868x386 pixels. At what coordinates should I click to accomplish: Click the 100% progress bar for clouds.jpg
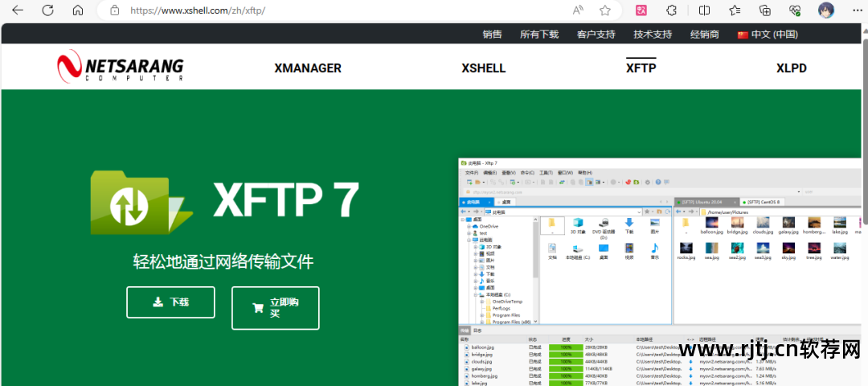coord(565,361)
